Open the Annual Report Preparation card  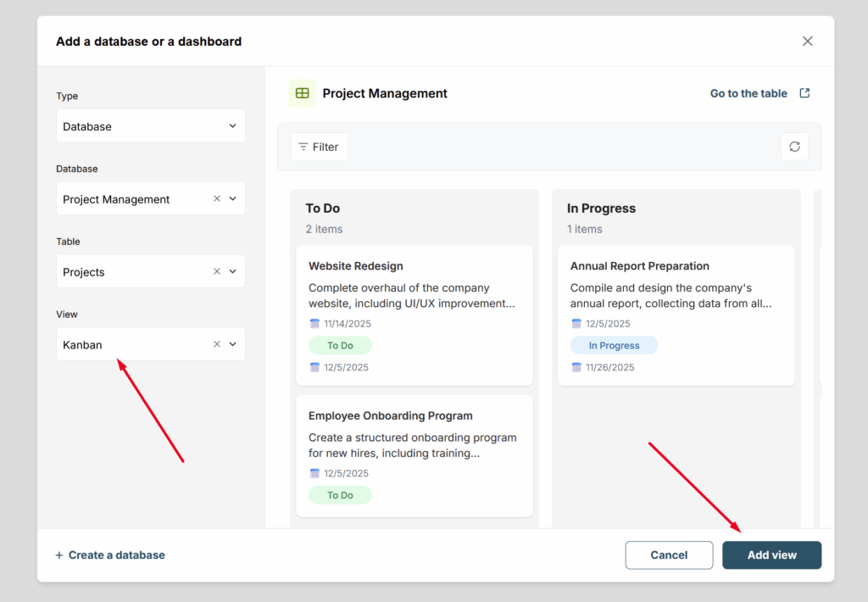pos(676,266)
